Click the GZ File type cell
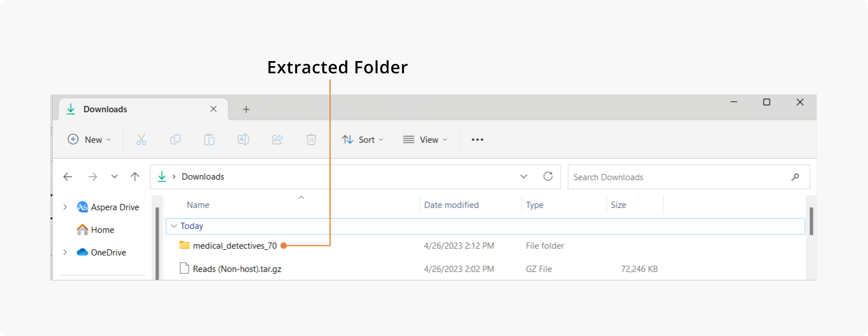This screenshot has height=336, width=868. pos(539,269)
